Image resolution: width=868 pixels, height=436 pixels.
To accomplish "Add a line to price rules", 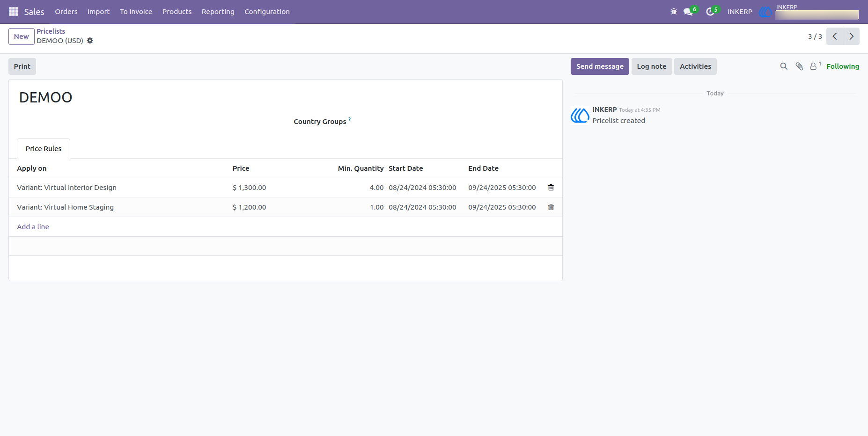I will (33, 227).
